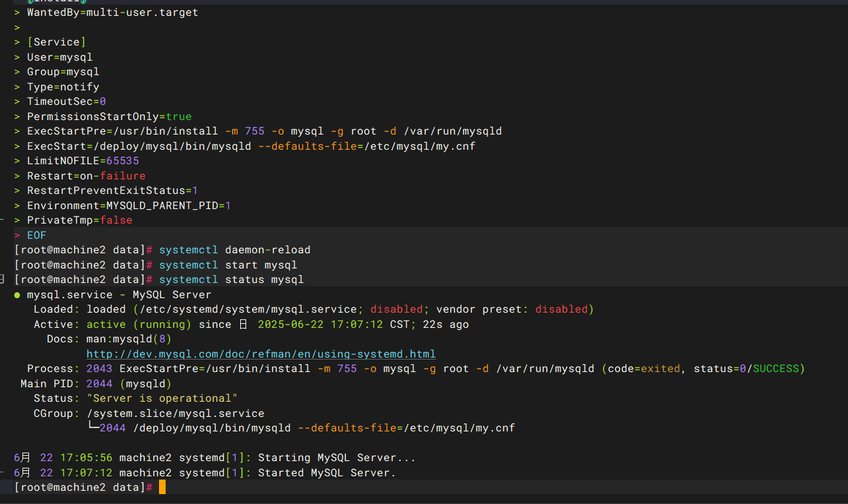
Task: Click the timestamp '2025-06-22 17:07:12'
Action: click(x=320, y=325)
